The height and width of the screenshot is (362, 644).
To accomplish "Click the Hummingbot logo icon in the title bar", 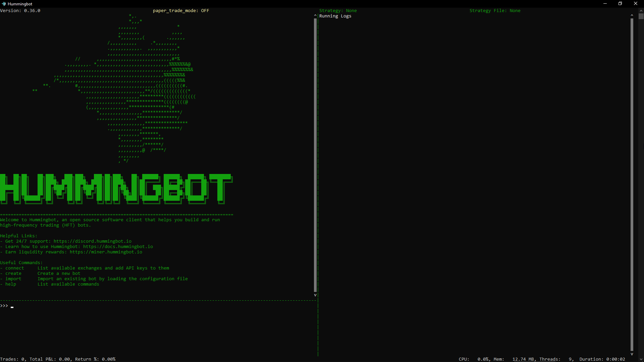I will (3, 4).
